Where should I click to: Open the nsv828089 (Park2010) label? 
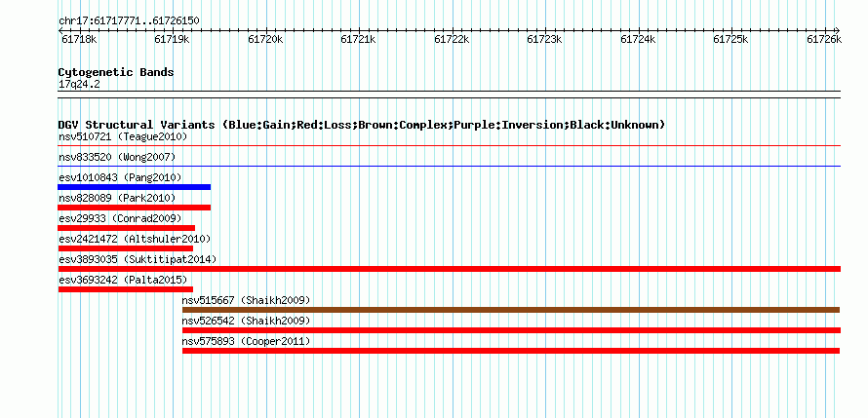117,198
